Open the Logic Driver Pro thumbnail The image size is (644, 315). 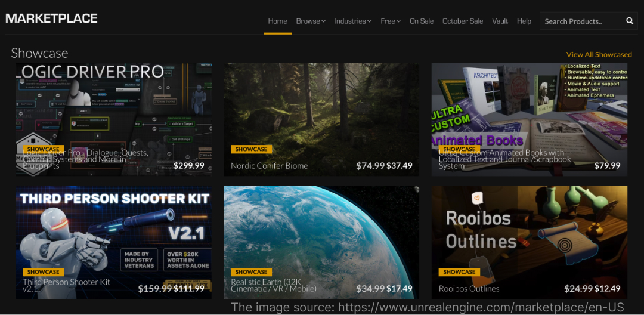[114, 119]
